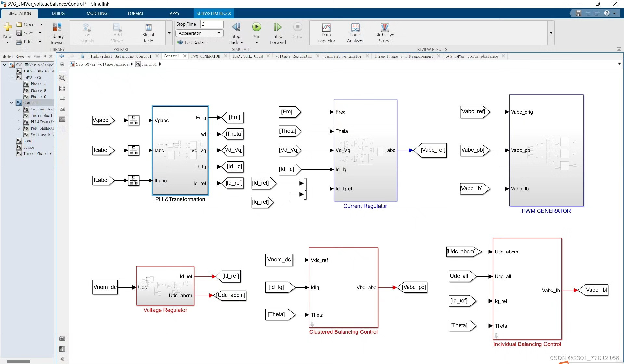Open the Help question mark icon

(x=607, y=13)
